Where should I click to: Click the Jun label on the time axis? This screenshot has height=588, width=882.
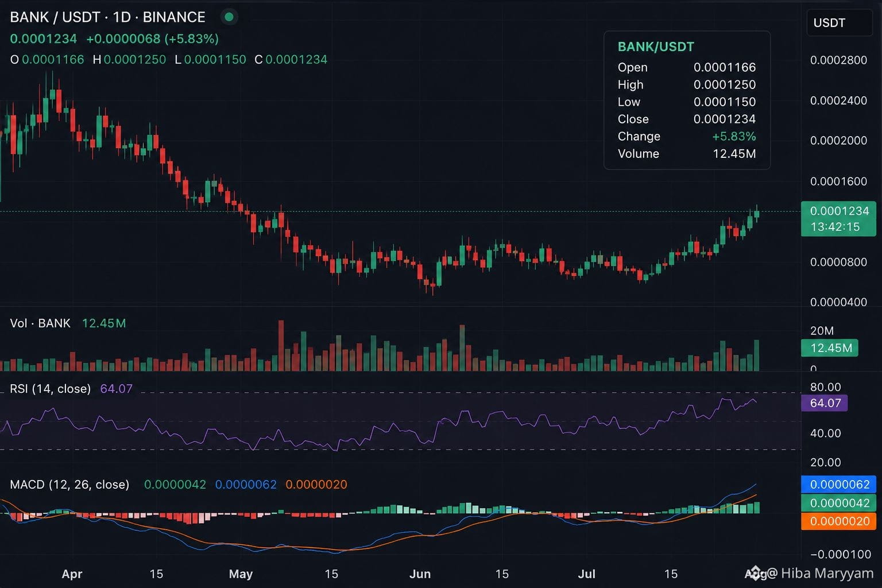pyautogui.click(x=420, y=574)
